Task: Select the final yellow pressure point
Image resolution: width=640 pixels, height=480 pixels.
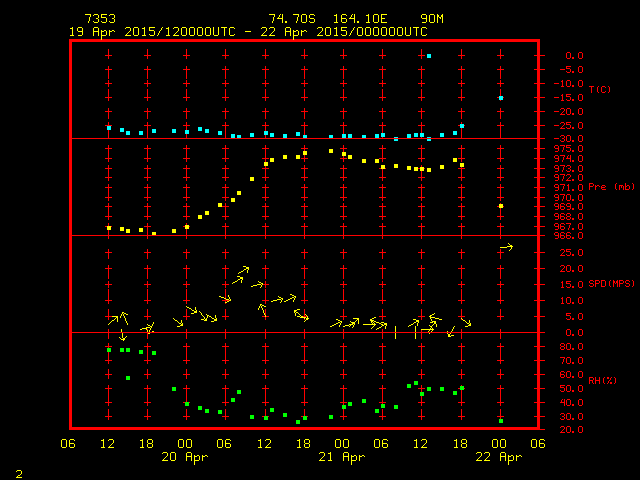Action: pyautogui.click(x=501, y=206)
